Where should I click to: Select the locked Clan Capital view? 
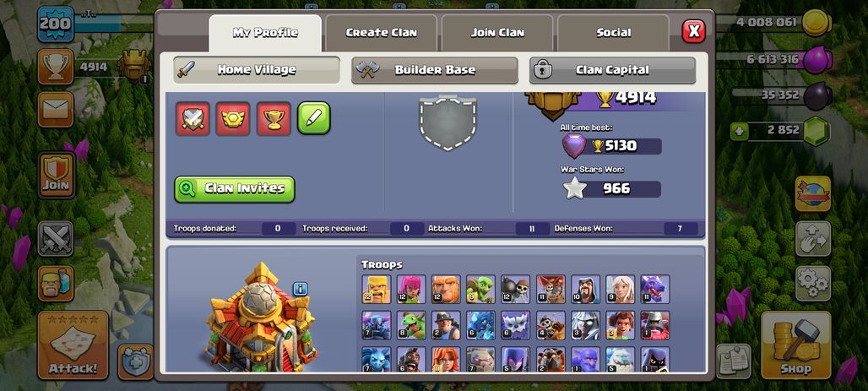pyautogui.click(x=612, y=70)
